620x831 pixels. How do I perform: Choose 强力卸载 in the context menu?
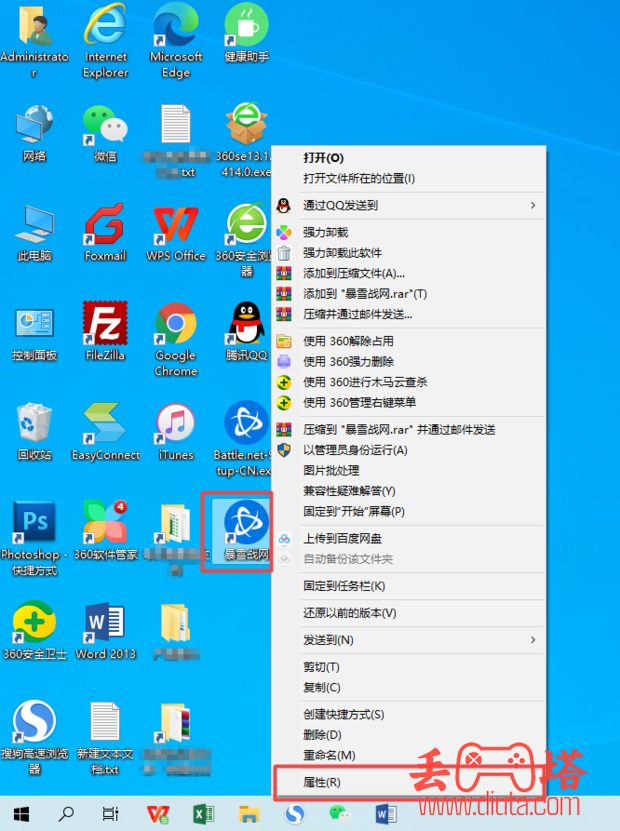[409, 232]
